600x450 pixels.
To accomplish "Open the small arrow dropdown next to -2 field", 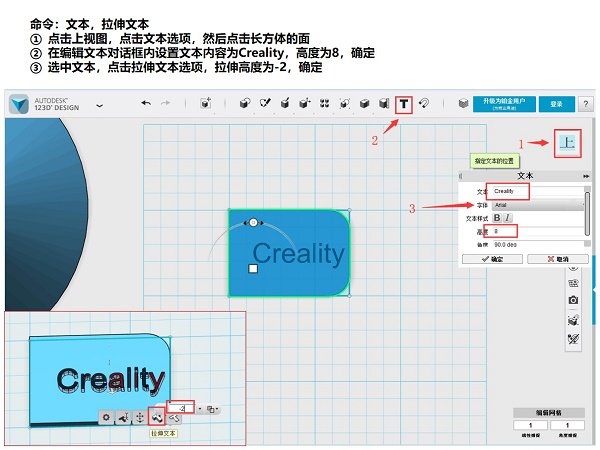I will pyautogui.click(x=200, y=409).
